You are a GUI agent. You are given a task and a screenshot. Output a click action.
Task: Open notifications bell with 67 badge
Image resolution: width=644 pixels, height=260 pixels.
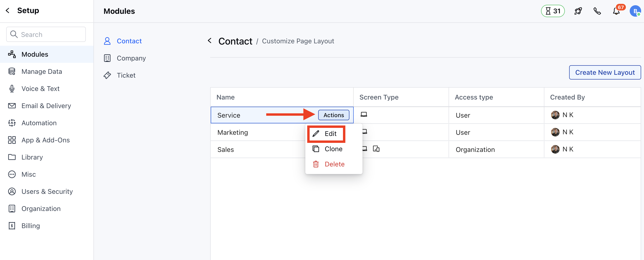616,11
